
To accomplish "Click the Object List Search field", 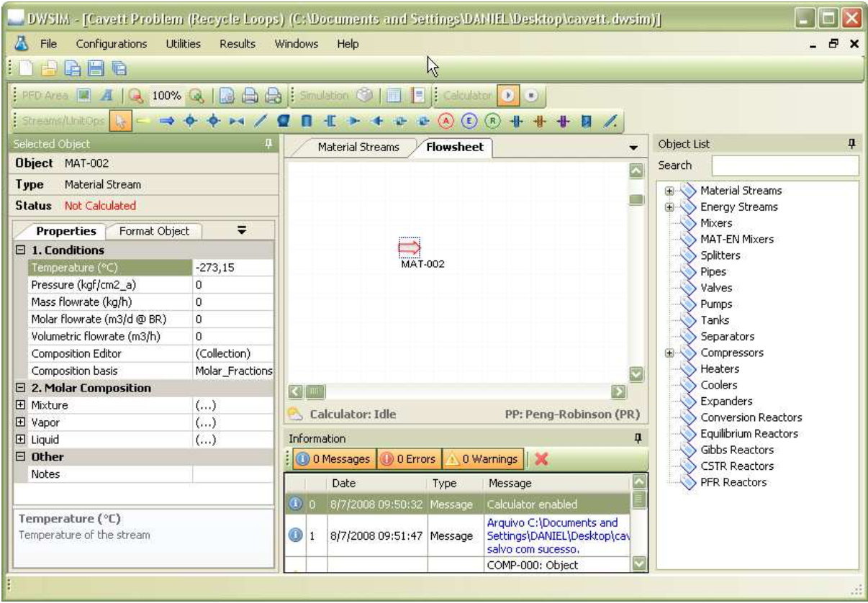I will point(785,166).
